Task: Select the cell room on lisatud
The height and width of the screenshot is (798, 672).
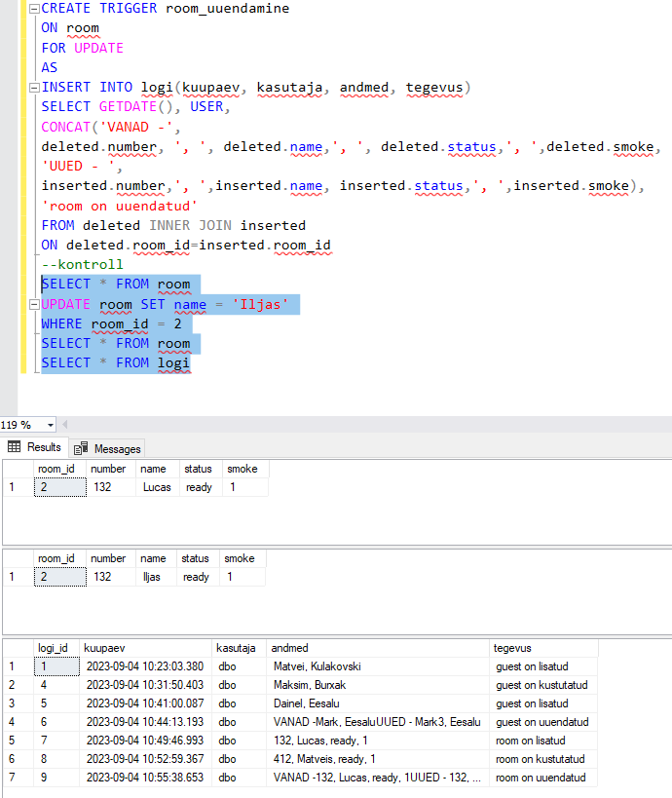Action: (x=543, y=741)
